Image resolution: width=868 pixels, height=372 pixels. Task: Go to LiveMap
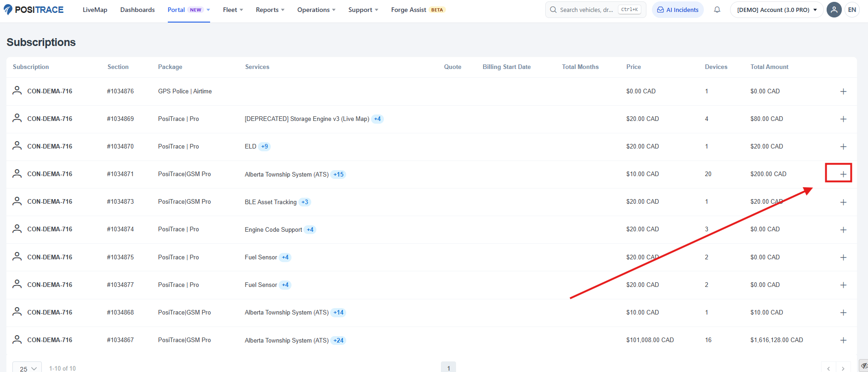click(95, 10)
